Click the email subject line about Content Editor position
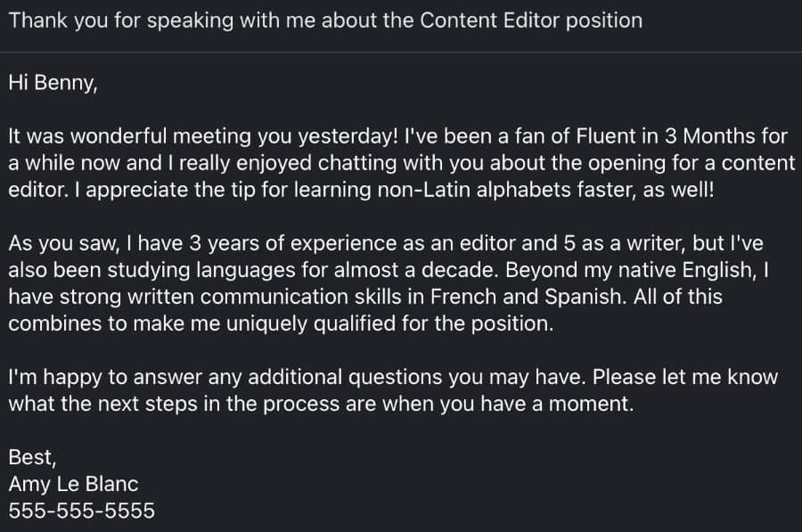The image size is (802, 532). (x=325, y=20)
